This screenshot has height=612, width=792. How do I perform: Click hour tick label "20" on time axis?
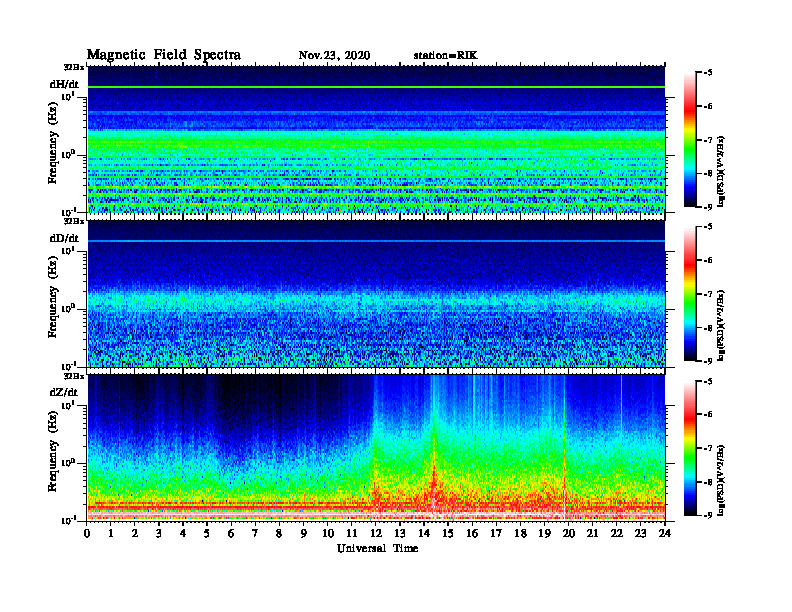click(x=569, y=533)
